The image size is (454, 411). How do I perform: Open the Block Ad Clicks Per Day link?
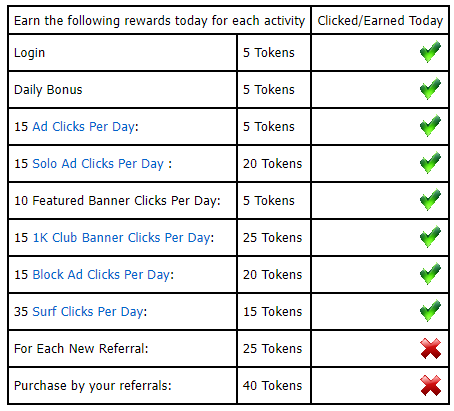pos(101,275)
